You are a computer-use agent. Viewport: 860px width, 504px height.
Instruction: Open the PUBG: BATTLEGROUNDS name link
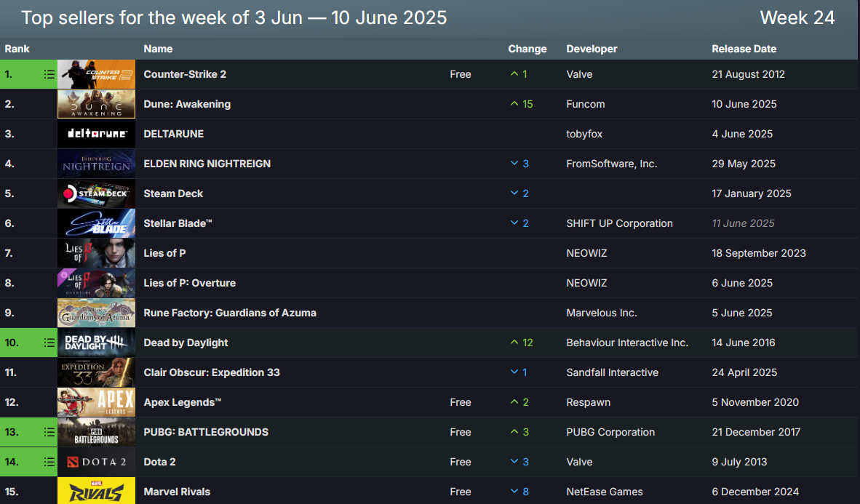(x=206, y=432)
